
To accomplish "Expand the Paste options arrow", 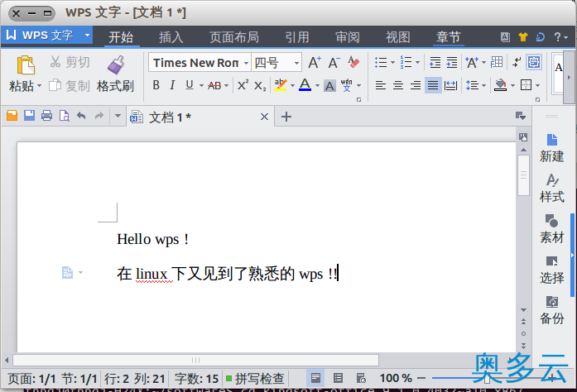I will point(40,86).
